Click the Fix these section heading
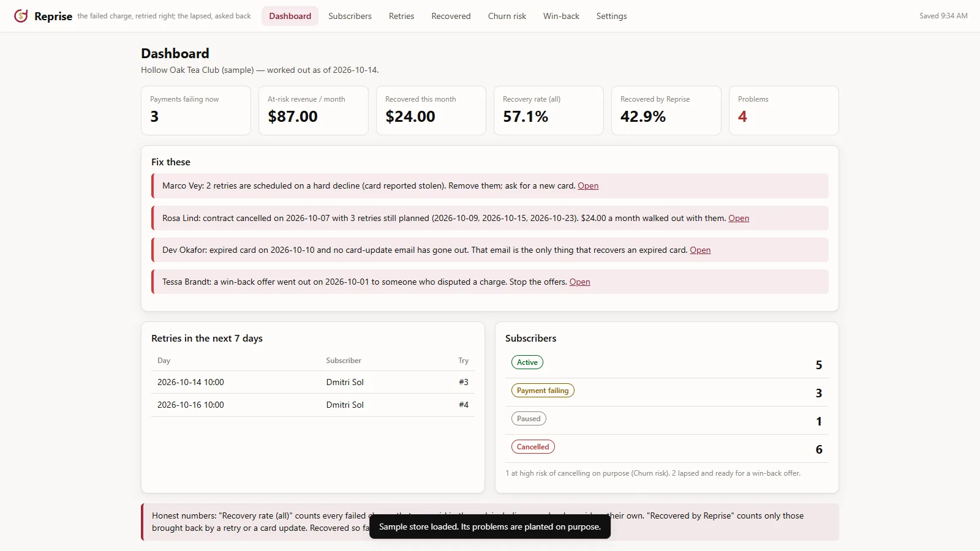980x551 pixels. tap(171, 162)
